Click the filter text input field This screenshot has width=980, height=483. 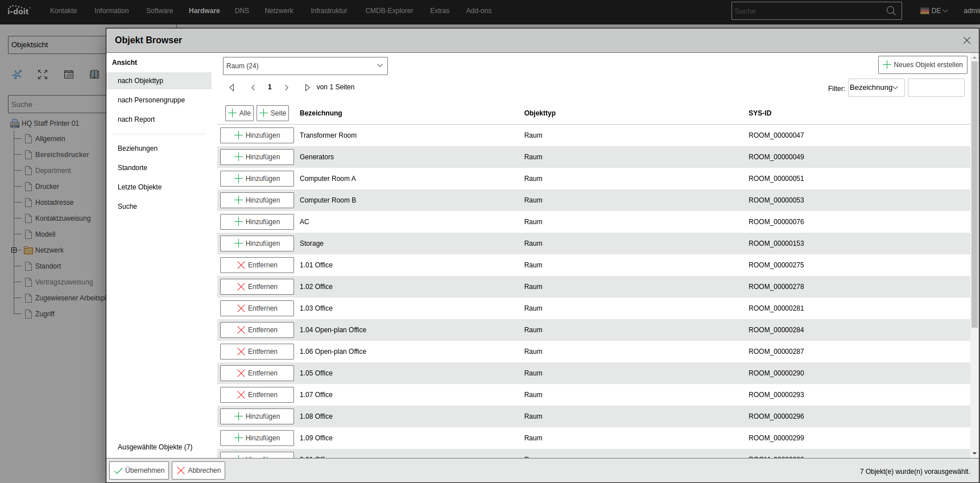tap(936, 88)
